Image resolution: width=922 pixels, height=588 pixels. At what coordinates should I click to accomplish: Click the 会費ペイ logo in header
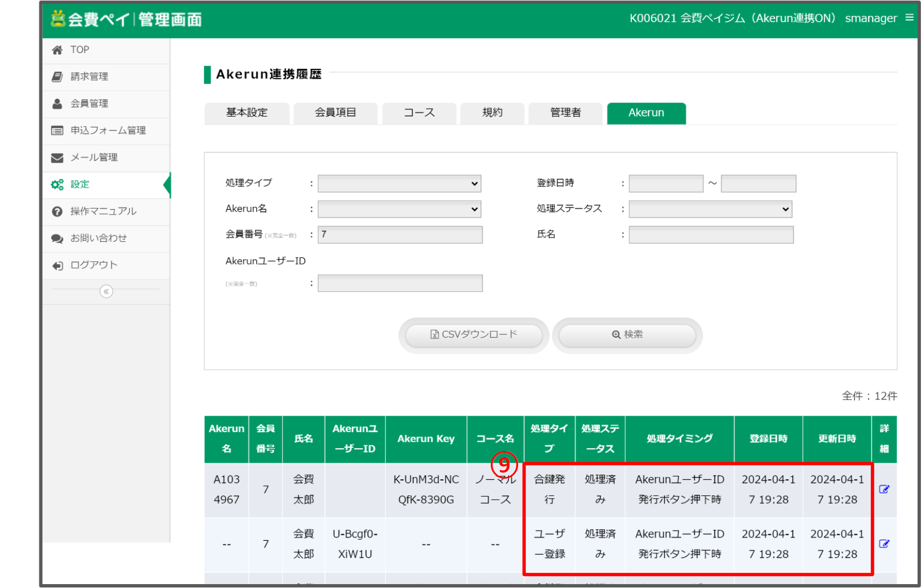pos(126,19)
